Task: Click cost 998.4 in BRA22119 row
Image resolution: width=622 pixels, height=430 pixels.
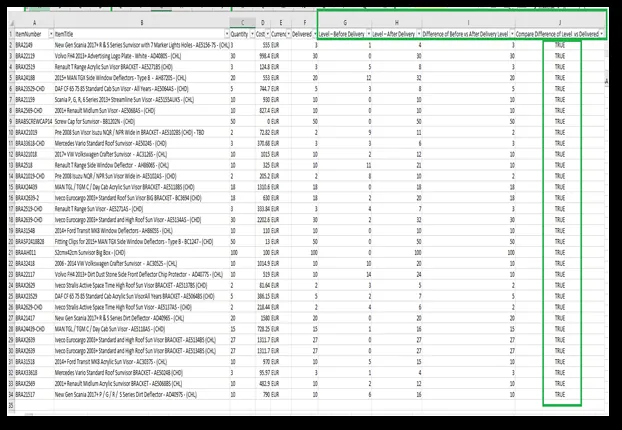Action: pyautogui.click(x=264, y=56)
